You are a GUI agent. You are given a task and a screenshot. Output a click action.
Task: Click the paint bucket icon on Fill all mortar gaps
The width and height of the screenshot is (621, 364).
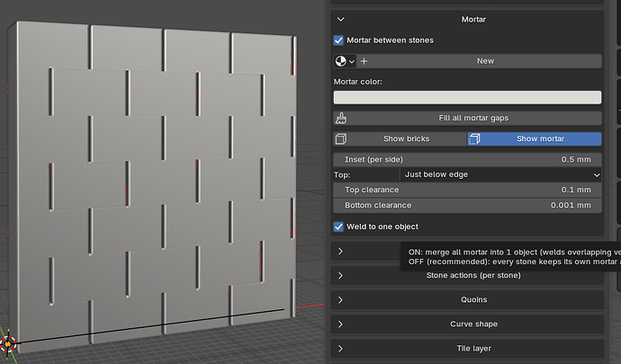tap(341, 118)
